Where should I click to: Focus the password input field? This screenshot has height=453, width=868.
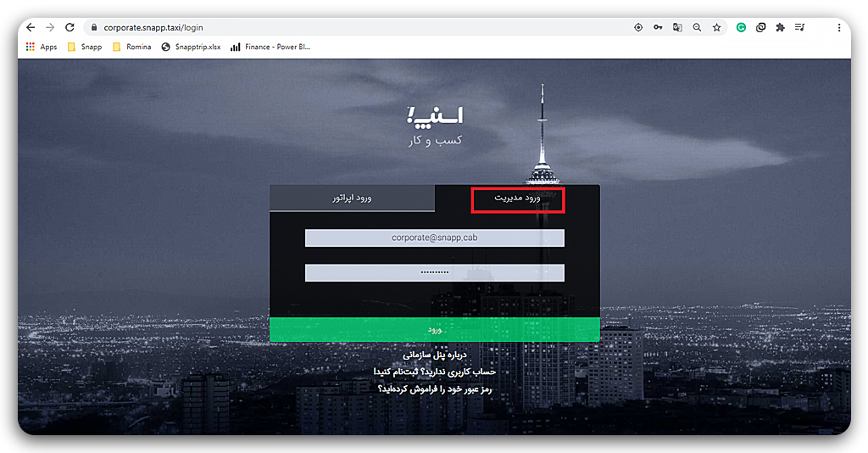click(435, 272)
